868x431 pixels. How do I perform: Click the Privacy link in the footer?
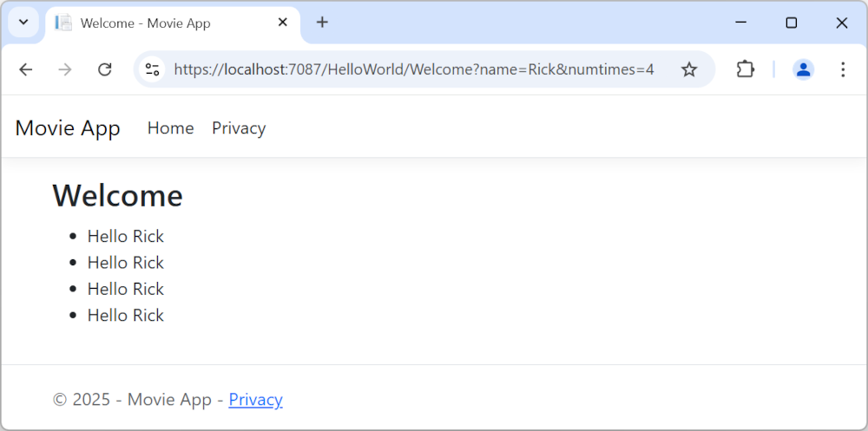(255, 400)
